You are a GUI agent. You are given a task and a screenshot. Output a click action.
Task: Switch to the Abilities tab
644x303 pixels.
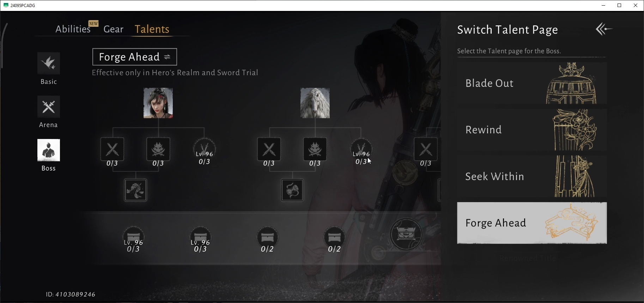[x=73, y=29]
